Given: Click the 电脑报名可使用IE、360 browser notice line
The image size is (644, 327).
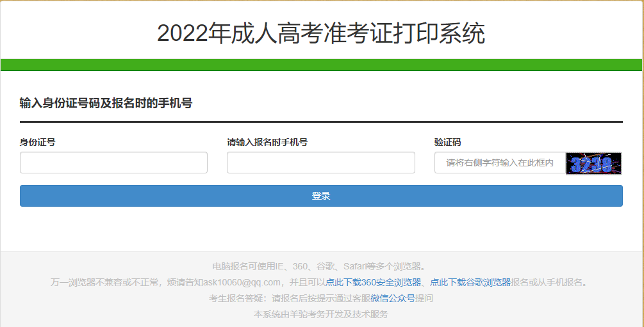Looking at the screenshot, I should point(319,266).
